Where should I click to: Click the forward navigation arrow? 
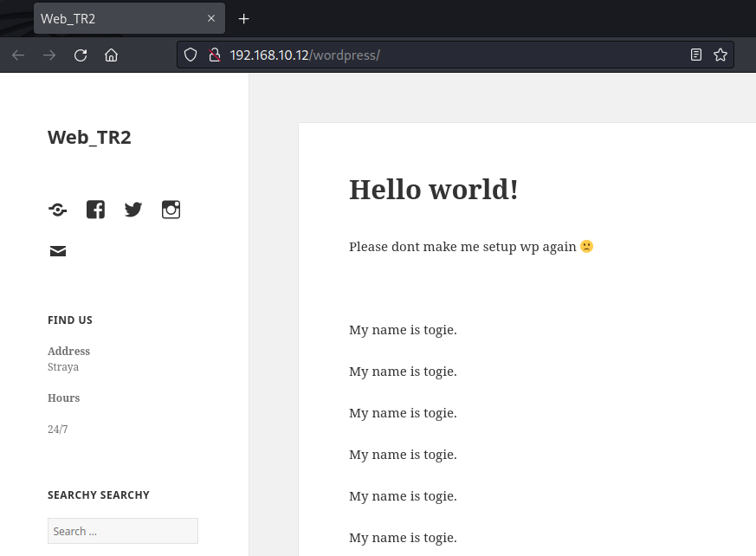(49, 55)
